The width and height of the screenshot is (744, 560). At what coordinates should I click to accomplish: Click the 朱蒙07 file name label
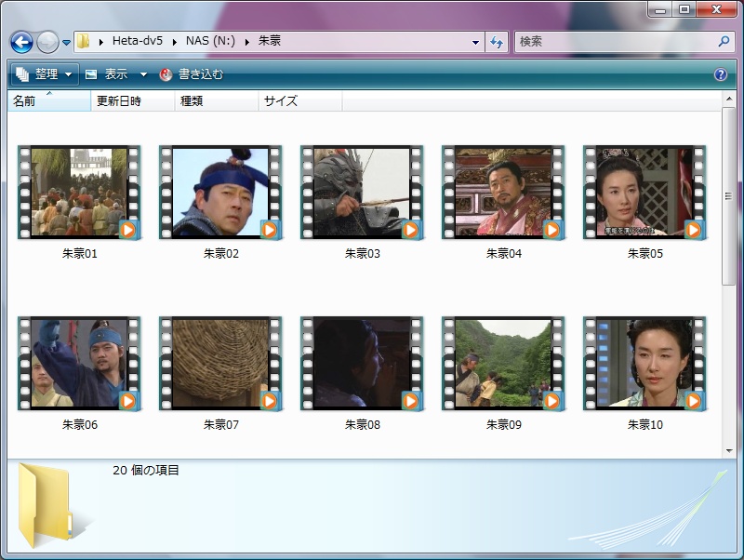[221, 424]
